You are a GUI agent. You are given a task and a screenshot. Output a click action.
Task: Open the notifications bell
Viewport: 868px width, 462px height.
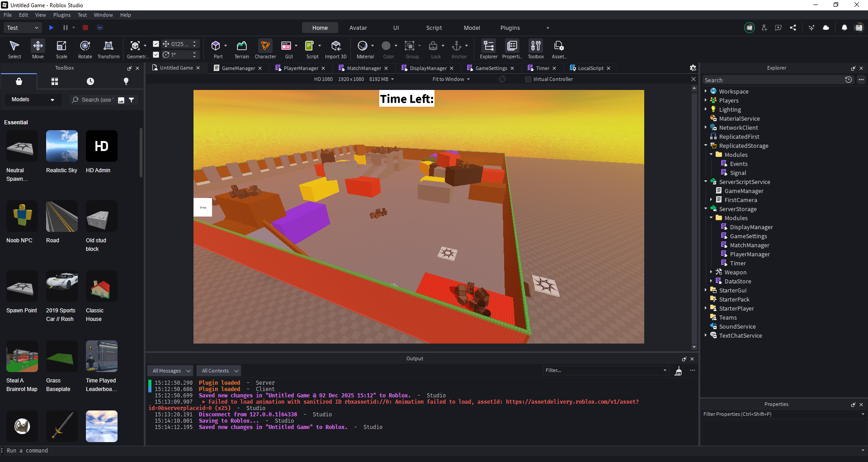[844, 28]
